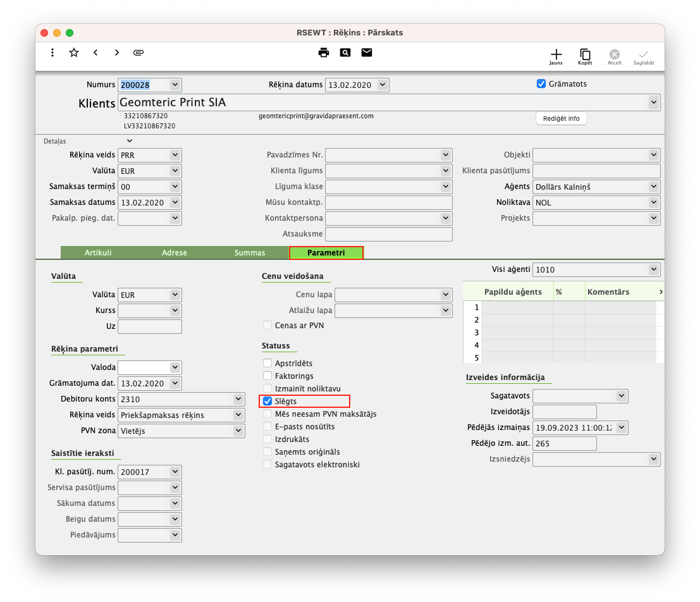Create new record with Jauns plus icon
The width and height of the screenshot is (700, 602).
click(556, 55)
